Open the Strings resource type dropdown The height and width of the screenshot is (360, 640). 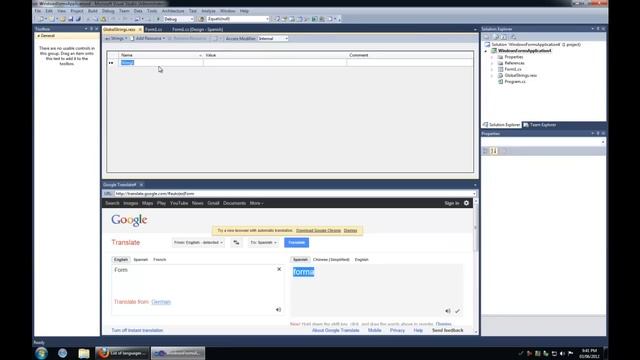117,38
